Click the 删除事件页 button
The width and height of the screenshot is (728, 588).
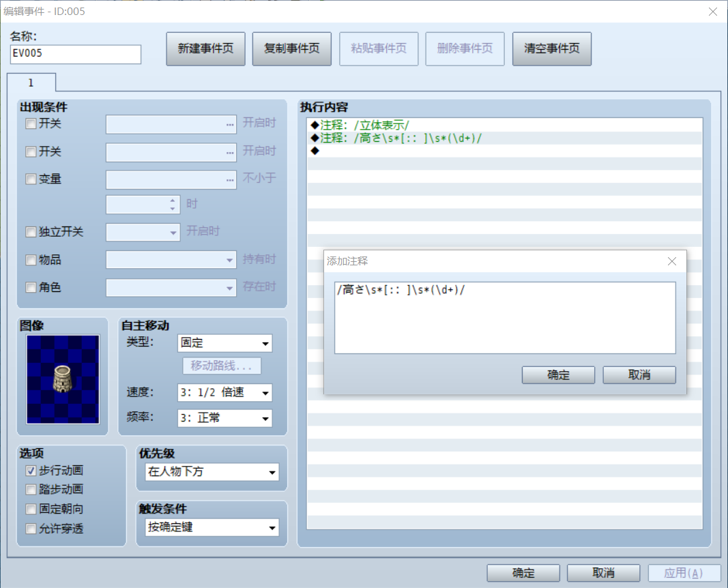tap(465, 48)
